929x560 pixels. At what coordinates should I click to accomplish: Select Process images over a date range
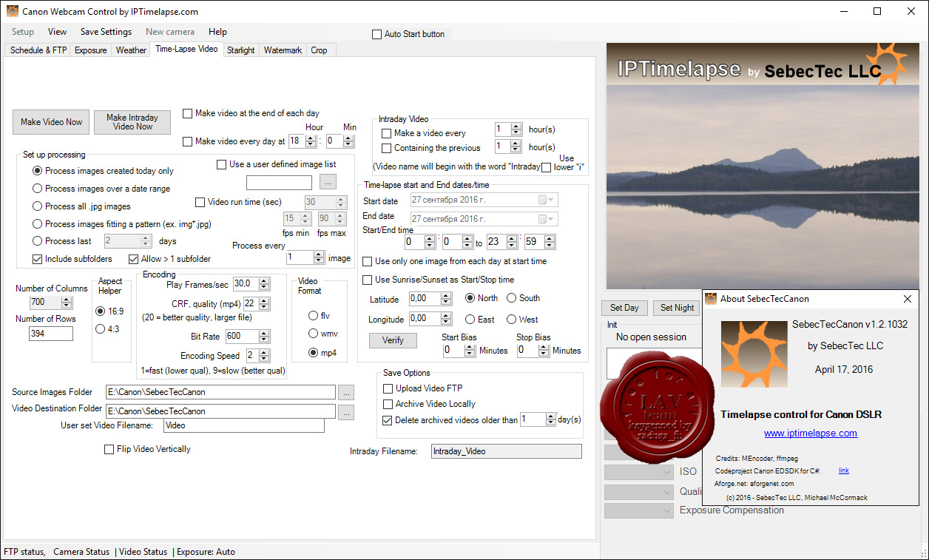pyautogui.click(x=38, y=189)
